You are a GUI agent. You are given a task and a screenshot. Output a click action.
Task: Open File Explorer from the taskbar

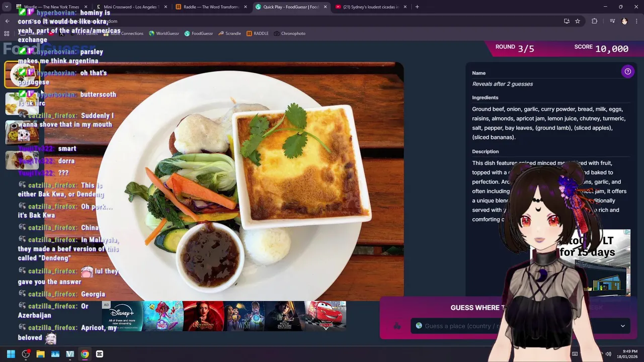point(40,354)
